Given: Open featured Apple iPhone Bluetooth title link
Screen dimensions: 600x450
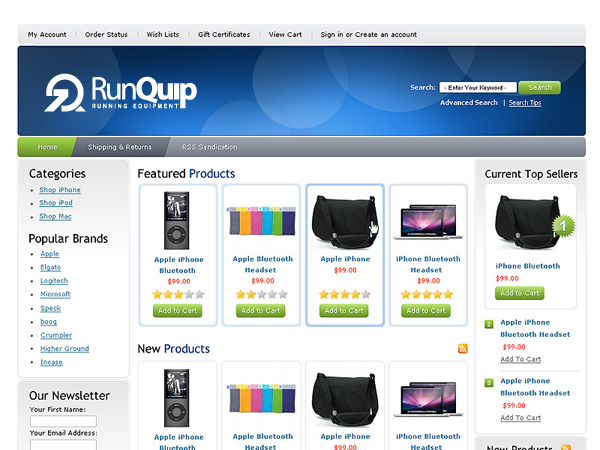Looking at the screenshot, I should 178,265.
